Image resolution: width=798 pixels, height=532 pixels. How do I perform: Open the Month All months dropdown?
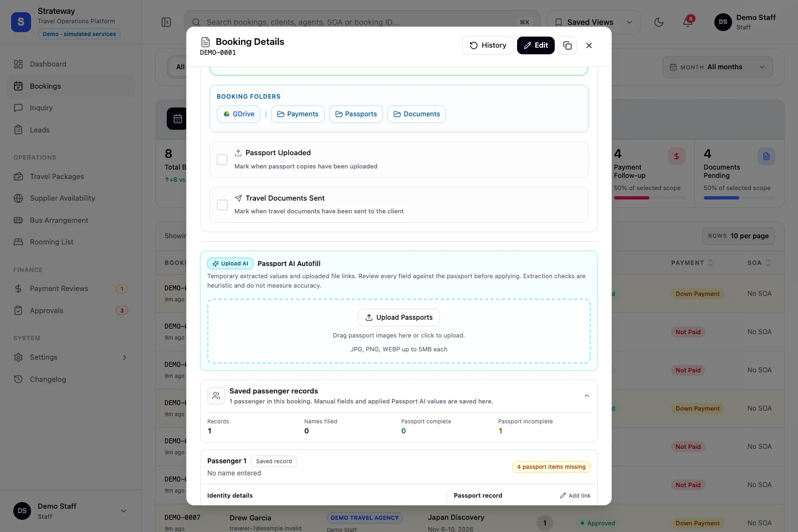[x=718, y=67]
